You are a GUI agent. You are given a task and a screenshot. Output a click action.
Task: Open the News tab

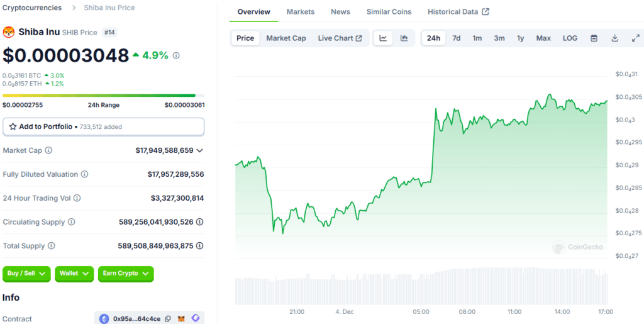coord(340,11)
